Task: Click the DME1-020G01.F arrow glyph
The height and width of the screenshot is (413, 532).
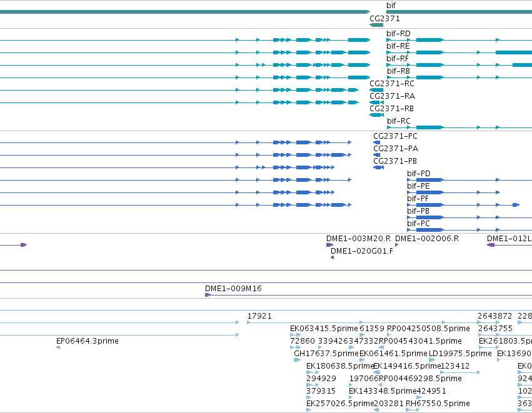Action: [x=332, y=257]
